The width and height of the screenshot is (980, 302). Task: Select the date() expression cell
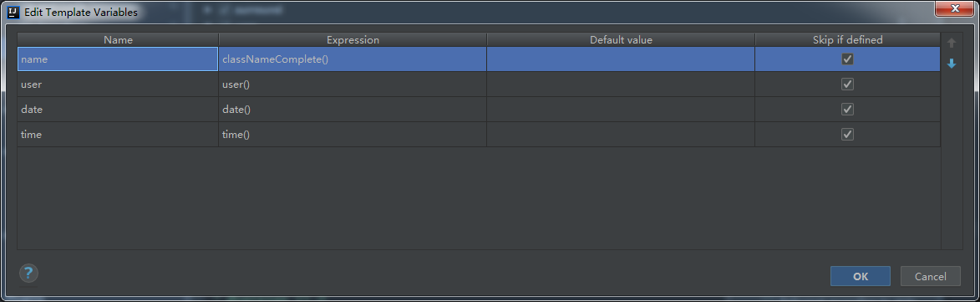(x=353, y=110)
